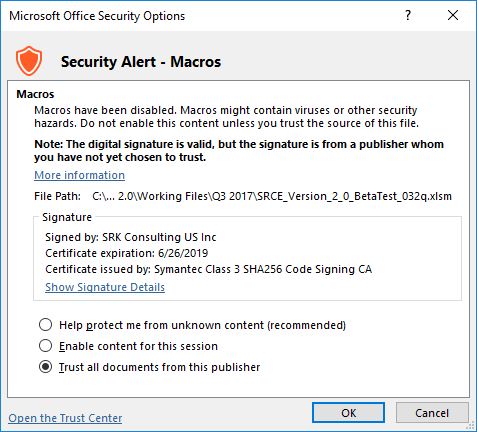The image size is (477, 432).
Task: Close the Security Options dialog
Action: 453,15
